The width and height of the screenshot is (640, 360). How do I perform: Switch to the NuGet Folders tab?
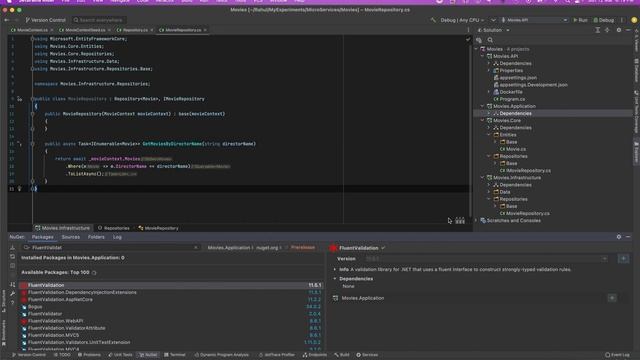[x=96, y=237]
